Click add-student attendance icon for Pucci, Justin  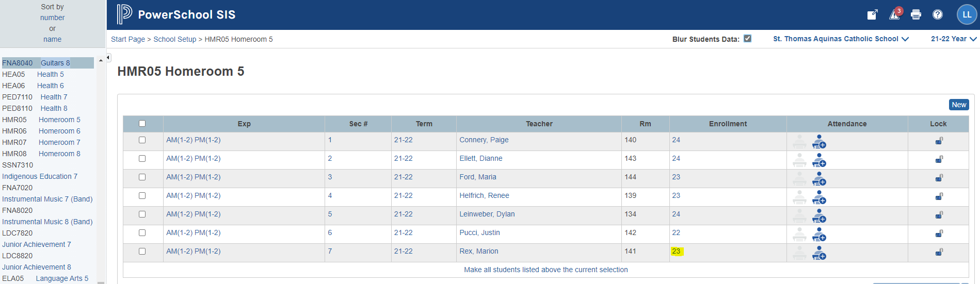click(819, 235)
